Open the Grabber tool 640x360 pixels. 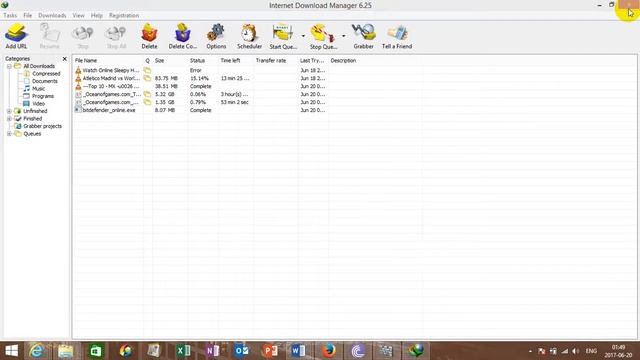coord(363,36)
